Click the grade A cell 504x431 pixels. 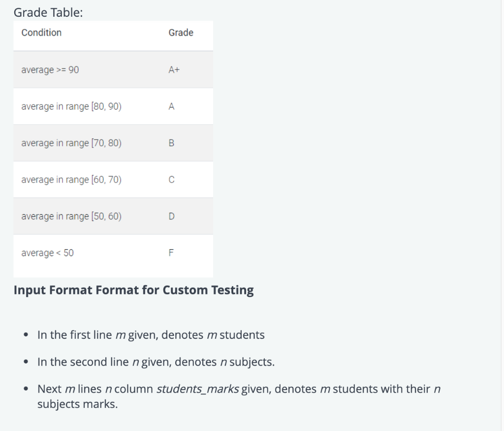point(171,106)
